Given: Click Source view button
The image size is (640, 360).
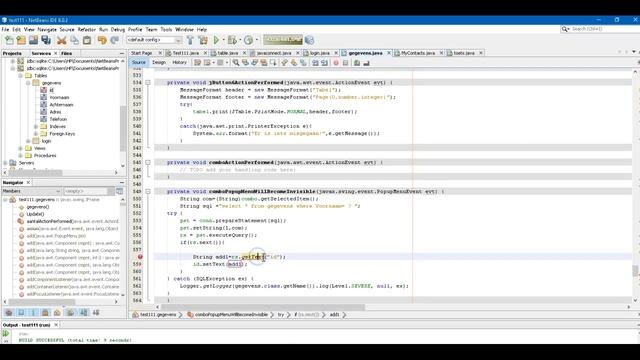Looking at the screenshot, I should (139, 62).
